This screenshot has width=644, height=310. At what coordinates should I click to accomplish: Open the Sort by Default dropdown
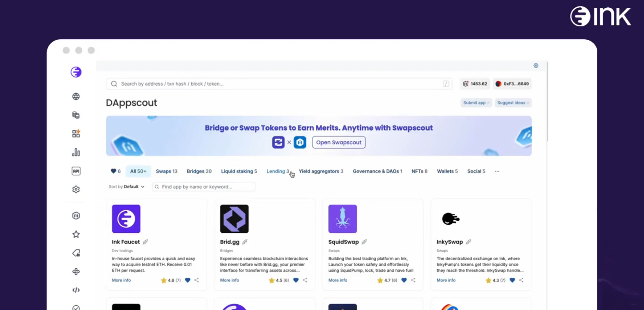[127, 187]
